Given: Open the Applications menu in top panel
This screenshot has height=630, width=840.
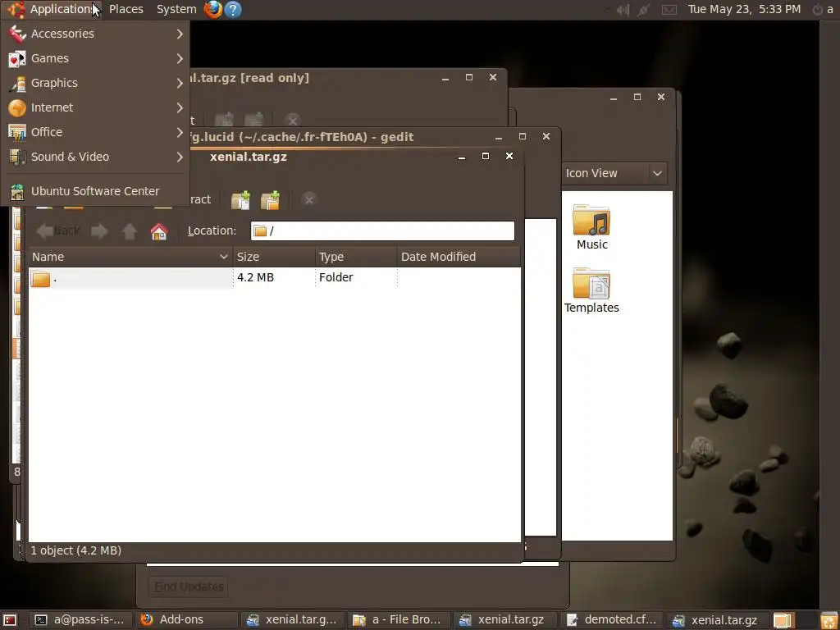Looking at the screenshot, I should pos(52,9).
